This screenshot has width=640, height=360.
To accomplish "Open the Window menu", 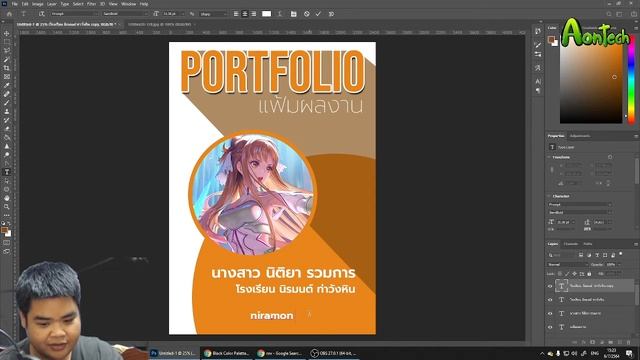I will pos(128,4).
